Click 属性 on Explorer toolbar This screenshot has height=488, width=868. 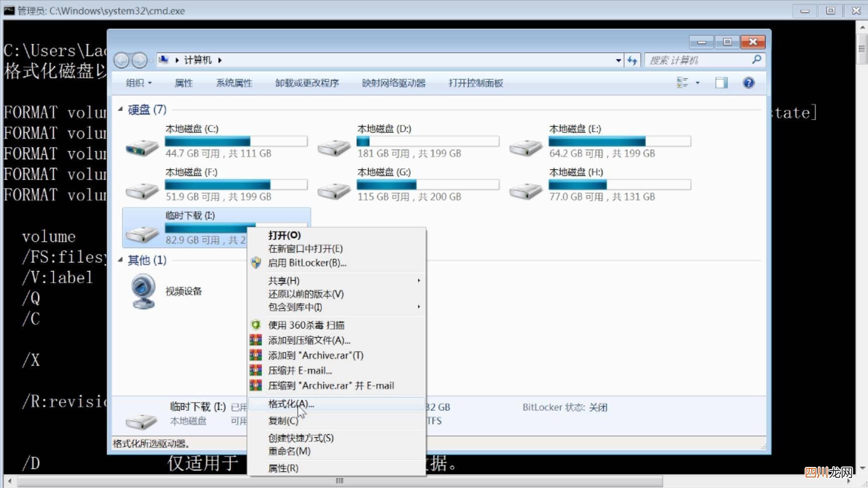(x=183, y=83)
